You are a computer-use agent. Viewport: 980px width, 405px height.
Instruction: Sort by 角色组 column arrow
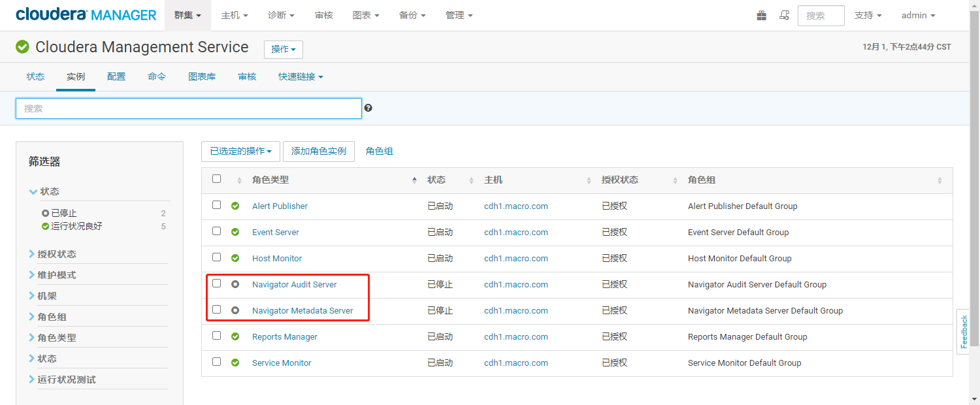[x=939, y=180]
